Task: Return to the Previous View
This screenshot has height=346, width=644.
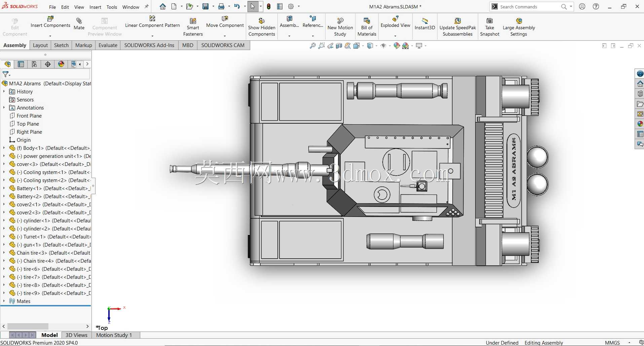Action: point(330,46)
